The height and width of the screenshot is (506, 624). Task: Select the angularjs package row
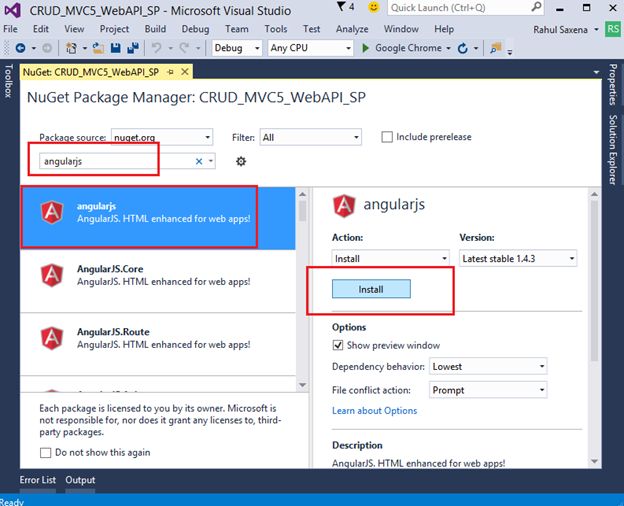click(x=158, y=218)
